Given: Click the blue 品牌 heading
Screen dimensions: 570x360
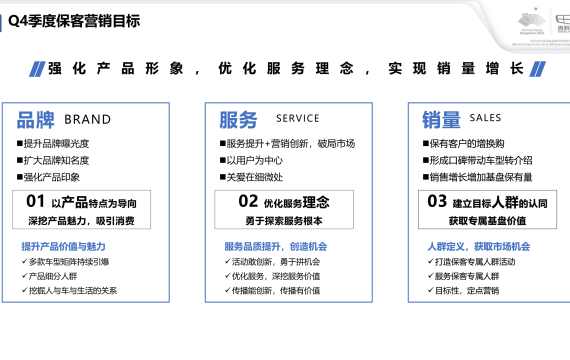Looking at the screenshot, I should pyautogui.click(x=36, y=120).
